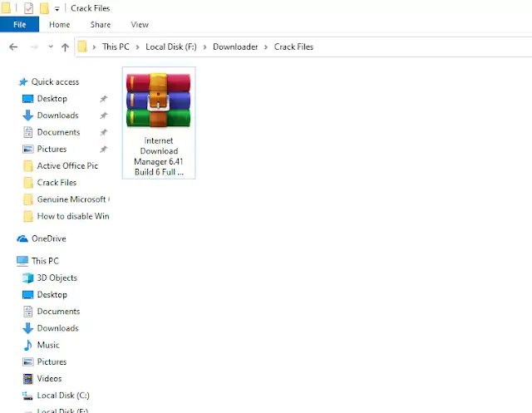Image resolution: width=532 pixels, height=413 pixels.
Task: Click the Local Disk (C:) drive icon
Action: pyautogui.click(x=27, y=396)
